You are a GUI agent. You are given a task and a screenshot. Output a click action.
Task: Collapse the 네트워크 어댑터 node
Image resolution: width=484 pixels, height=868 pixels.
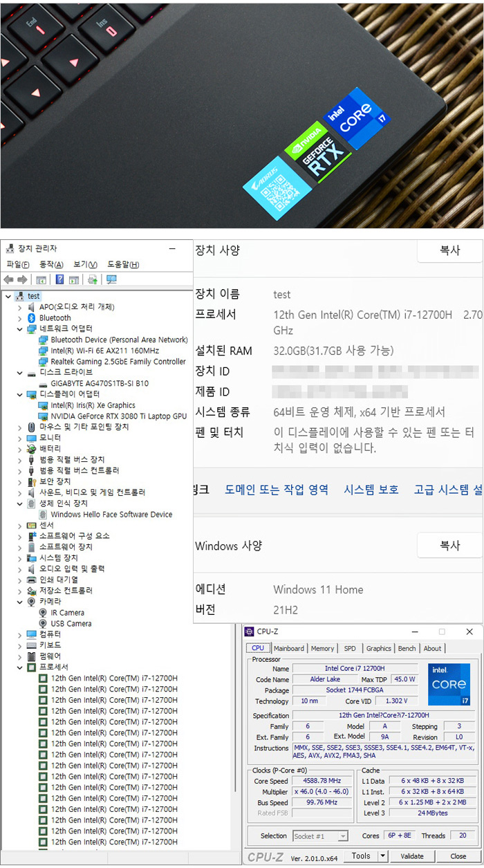[x=19, y=329]
